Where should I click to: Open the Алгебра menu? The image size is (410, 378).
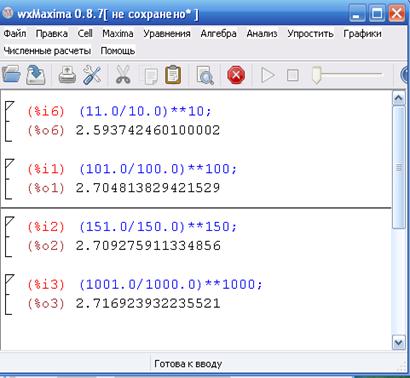pyautogui.click(x=218, y=33)
